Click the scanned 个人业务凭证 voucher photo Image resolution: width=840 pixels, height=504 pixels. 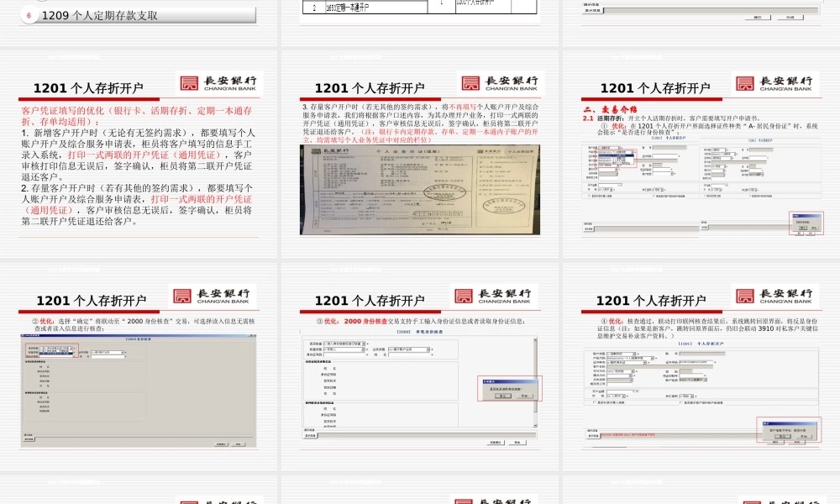tap(420, 190)
